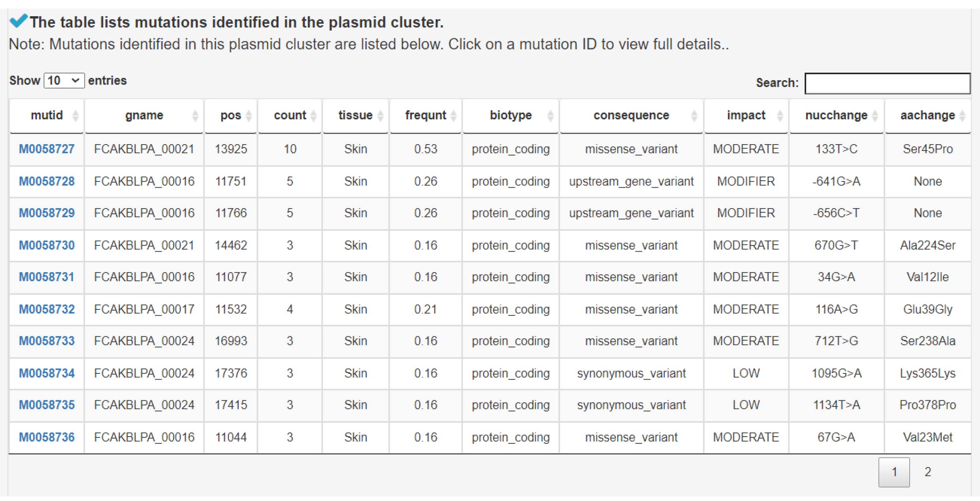
Task: Go to page 2 of table
Action: click(927, 472)
